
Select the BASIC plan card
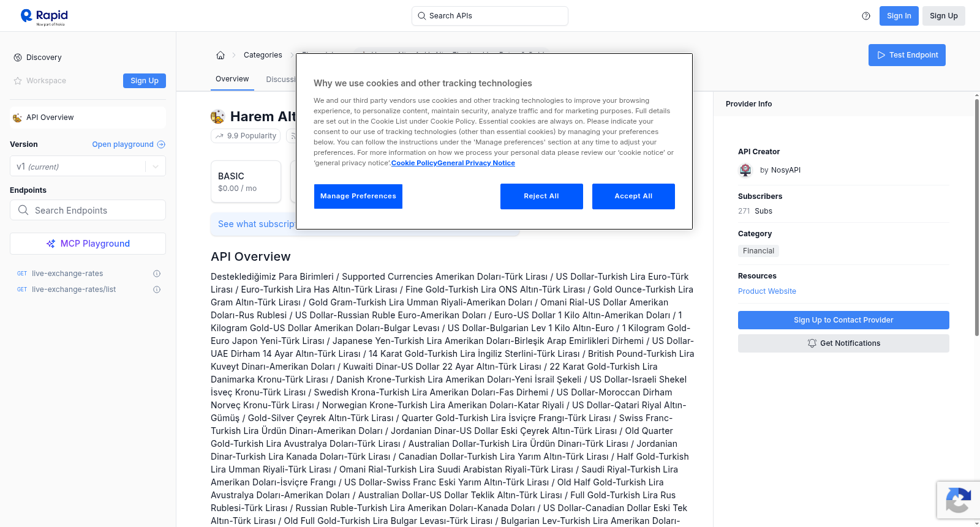(246, 182)
